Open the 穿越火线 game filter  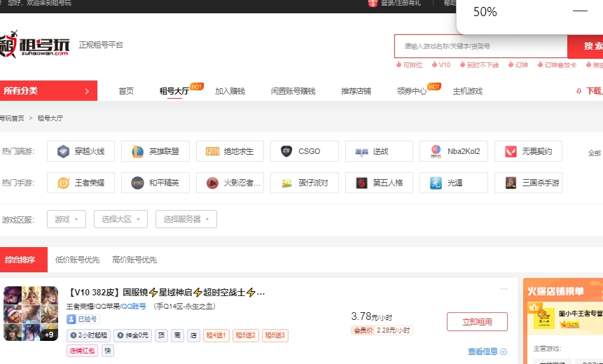tap(81, 151)
